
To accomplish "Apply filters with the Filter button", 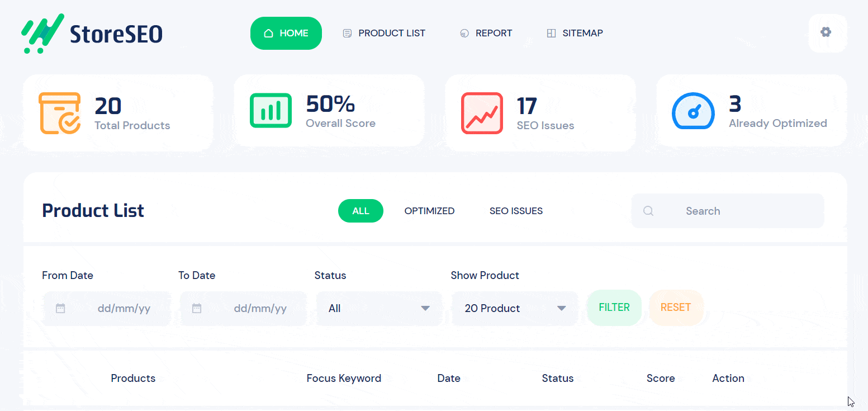I will tap(614, 308).
